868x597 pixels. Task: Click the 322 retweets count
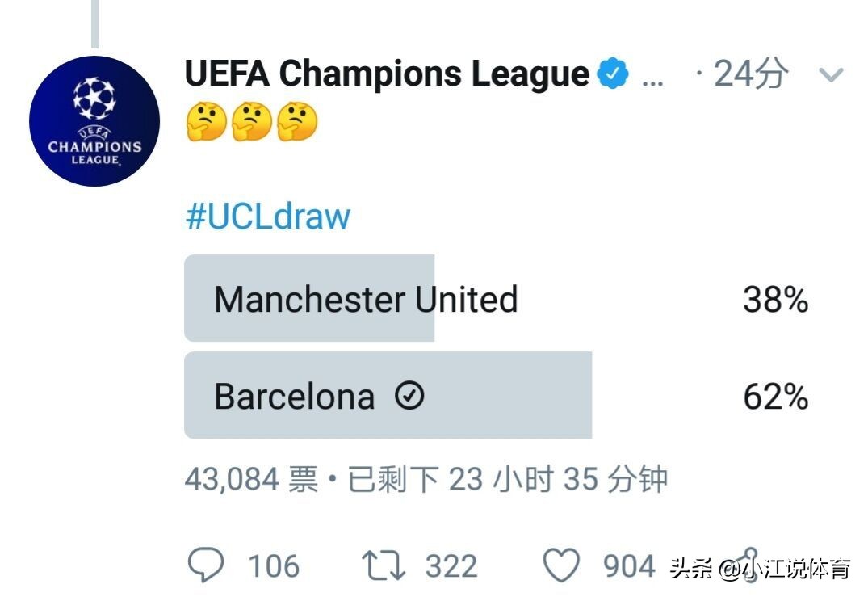[451, 566]
